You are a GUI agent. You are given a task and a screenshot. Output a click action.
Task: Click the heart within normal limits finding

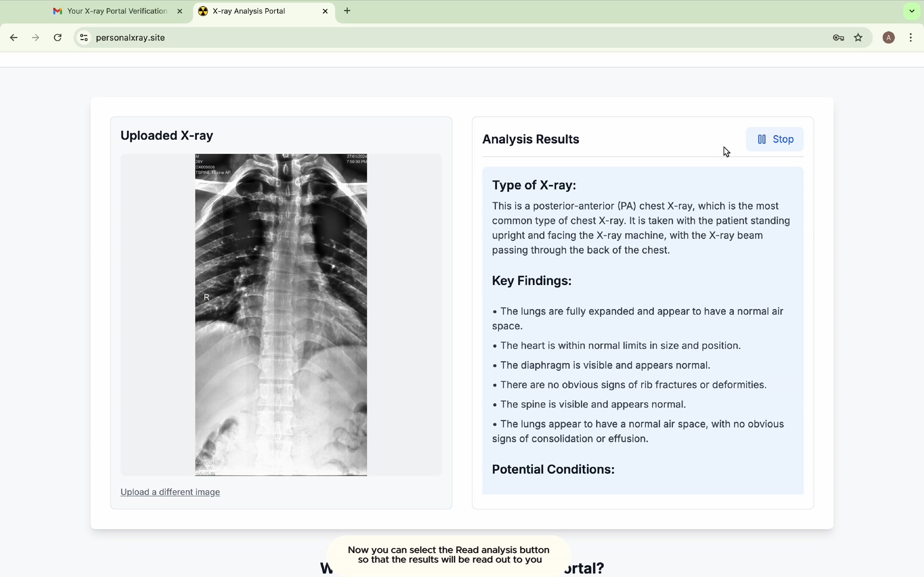(616, 345)
